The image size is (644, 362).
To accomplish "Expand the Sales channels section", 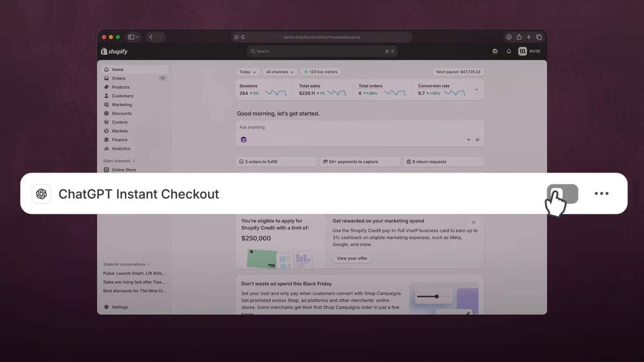I will click(119, 161).
